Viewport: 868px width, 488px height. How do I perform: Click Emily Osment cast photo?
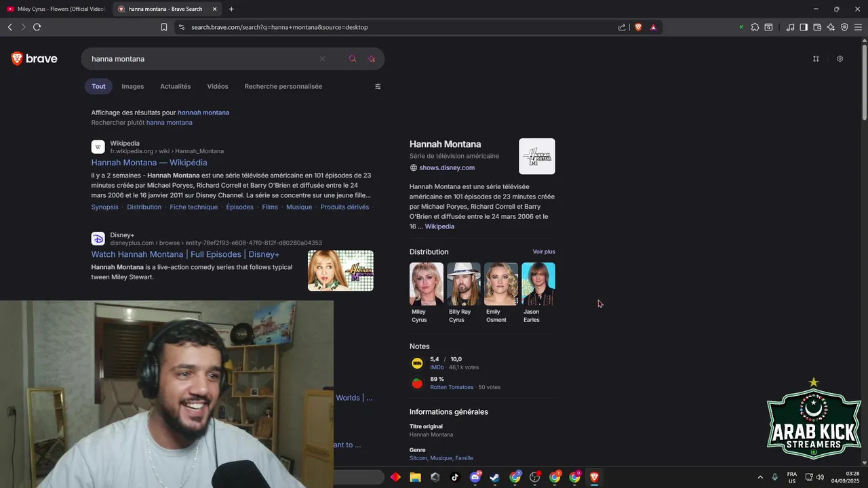[x=501, y=284]
